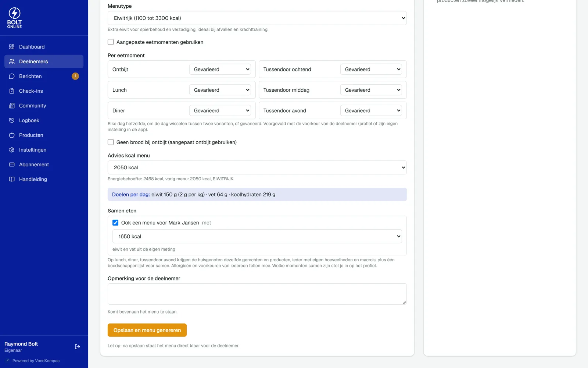
Task: Open the Menutype dropdown
Action: [x=257, y=18]
